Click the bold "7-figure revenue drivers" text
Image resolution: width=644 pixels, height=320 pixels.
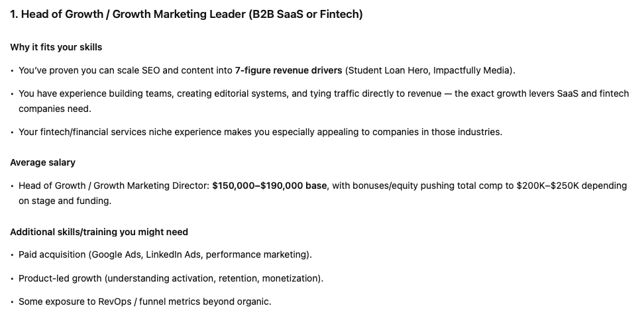[288, 70]
